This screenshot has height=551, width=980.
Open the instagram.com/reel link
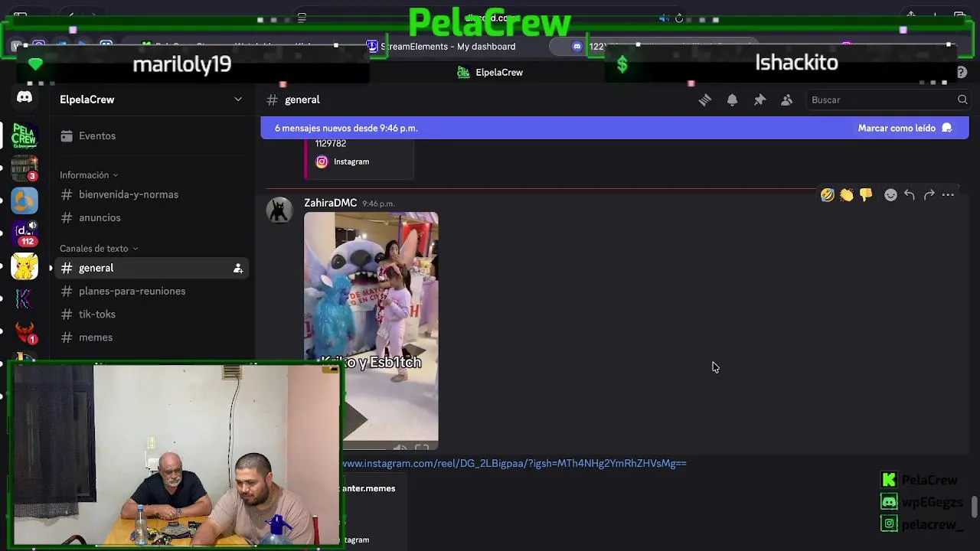coord(514,463)
